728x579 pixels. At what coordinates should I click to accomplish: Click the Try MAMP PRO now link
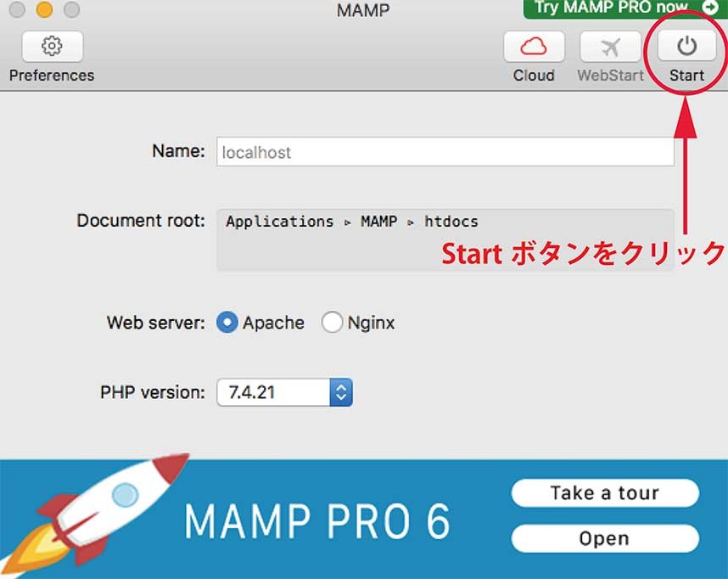click(x=611, y=8)
